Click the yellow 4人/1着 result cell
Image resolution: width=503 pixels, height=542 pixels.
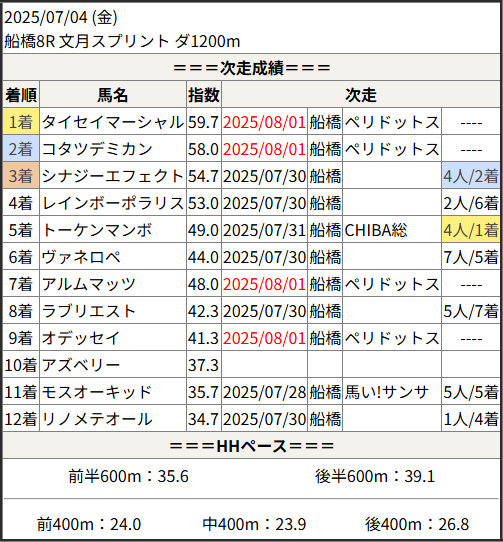pyautogui.click(x=471, y=230)
